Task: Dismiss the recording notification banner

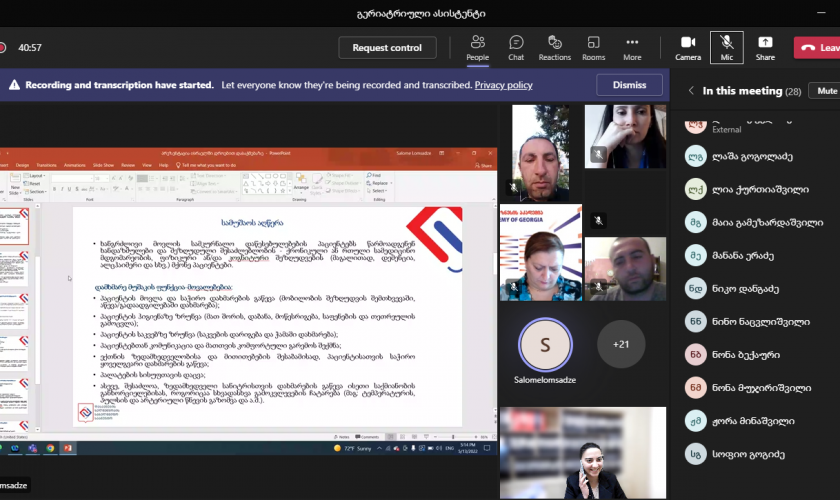Action: pyautogui.click(x=629, y=86)
